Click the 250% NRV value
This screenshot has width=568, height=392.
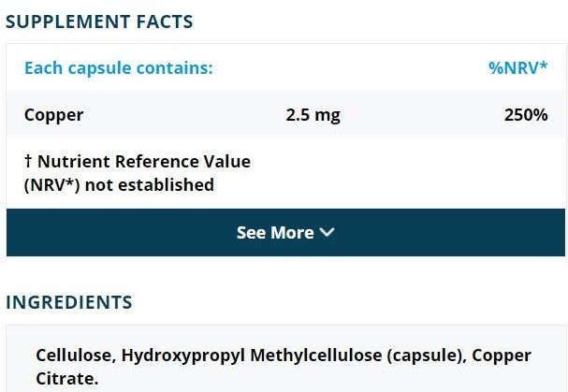click(x=525, y=115)
